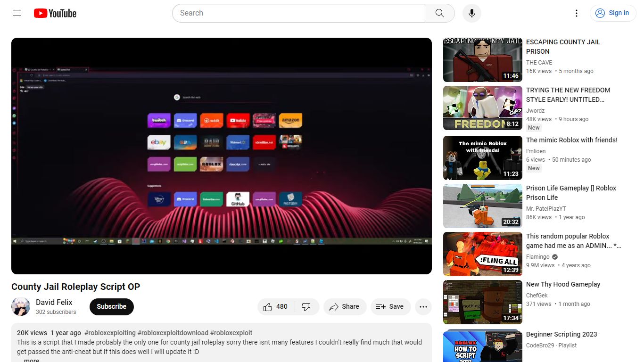Open New Thy Hood Gameplay thumbnail

(483, 302)
